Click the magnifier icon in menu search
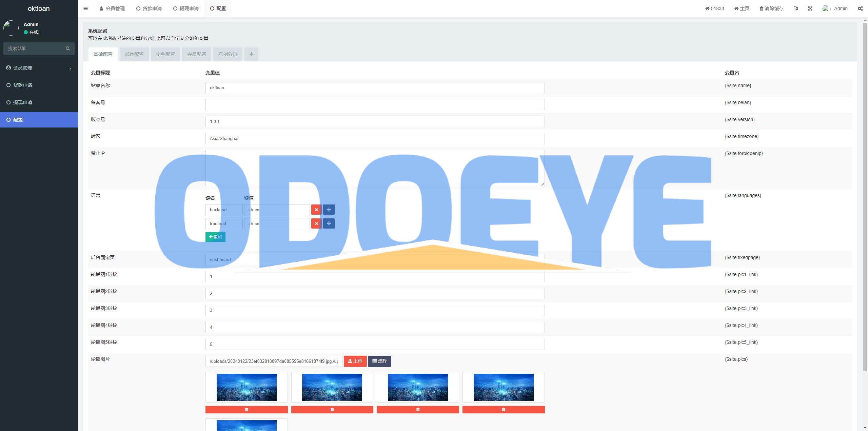 coord(68,48)
